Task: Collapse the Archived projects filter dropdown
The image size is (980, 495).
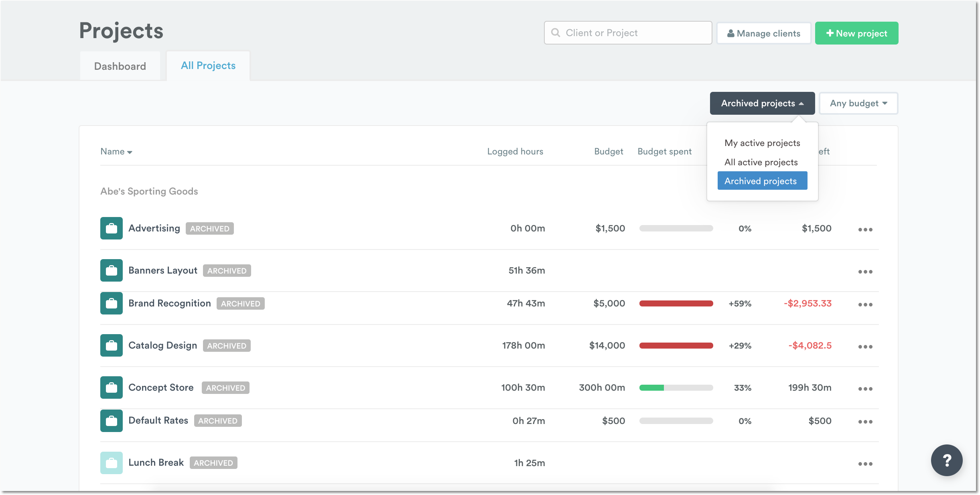Action: coord(762,103)
